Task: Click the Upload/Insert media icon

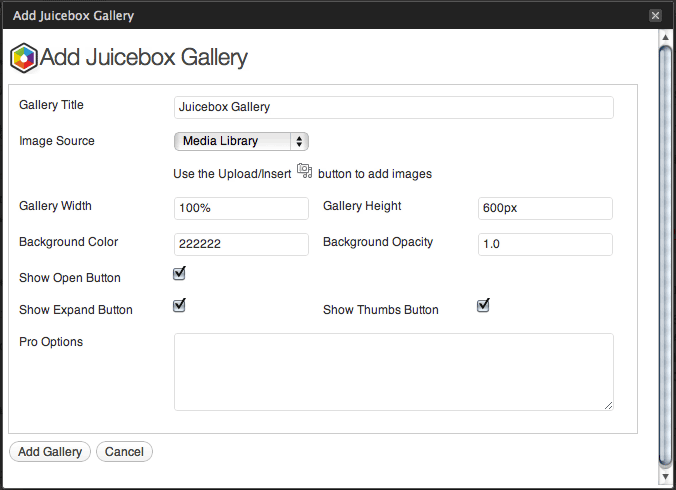Action: [304, 171]
